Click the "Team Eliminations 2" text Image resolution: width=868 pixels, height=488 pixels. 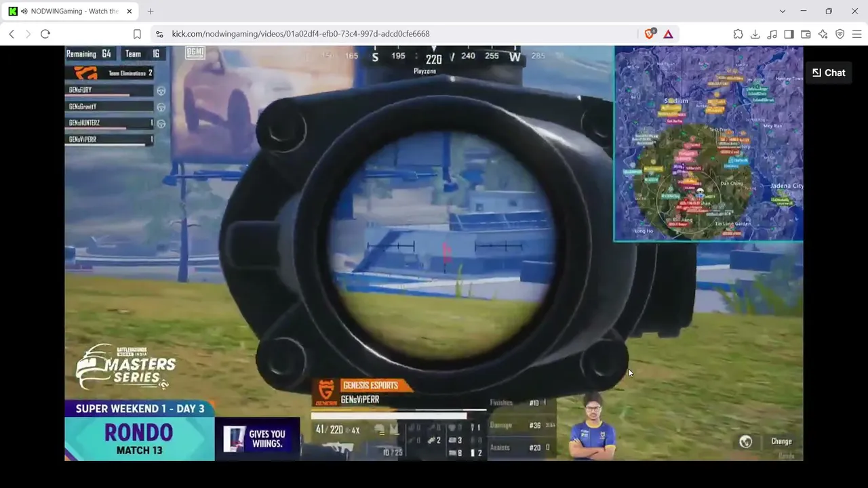[x=130, y=73]
